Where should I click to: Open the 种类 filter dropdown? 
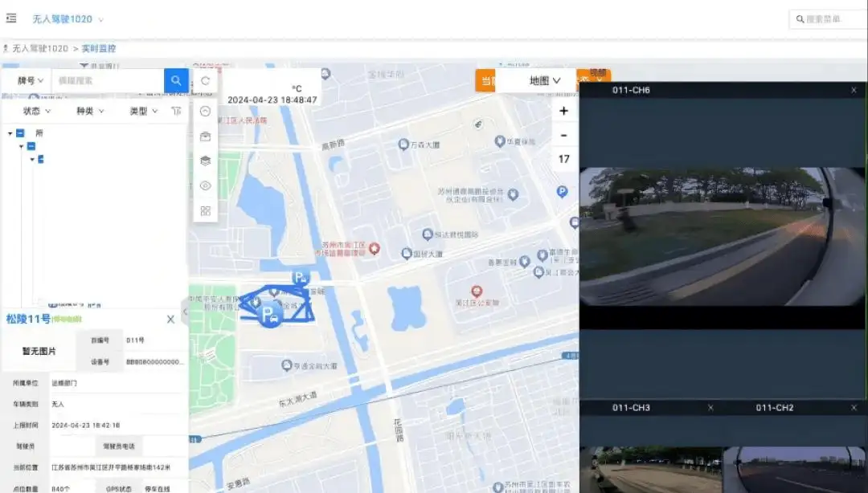tap(90, 112)
